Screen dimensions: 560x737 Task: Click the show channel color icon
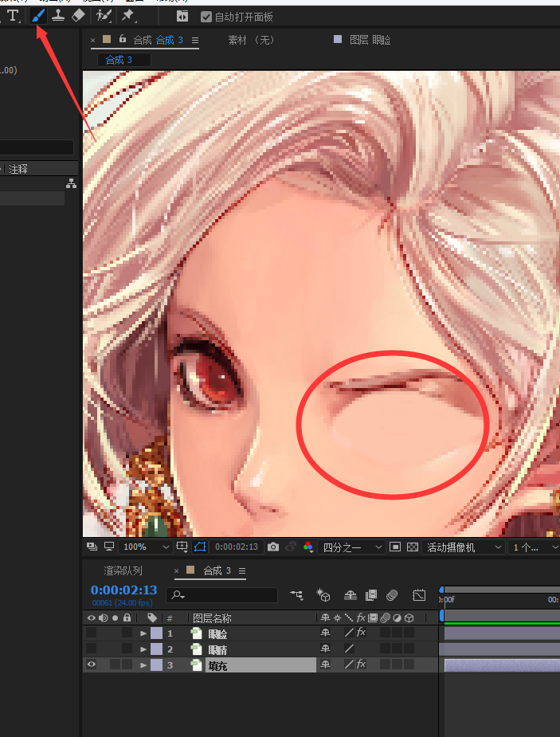tap(308, 547)
